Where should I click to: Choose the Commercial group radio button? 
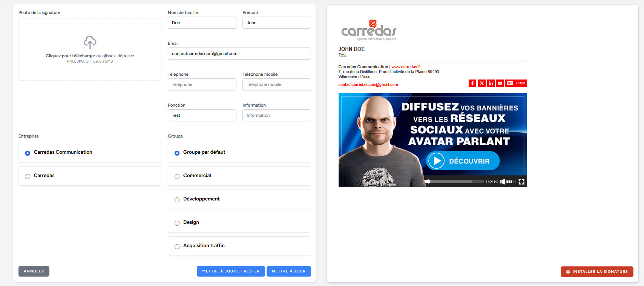177,176
